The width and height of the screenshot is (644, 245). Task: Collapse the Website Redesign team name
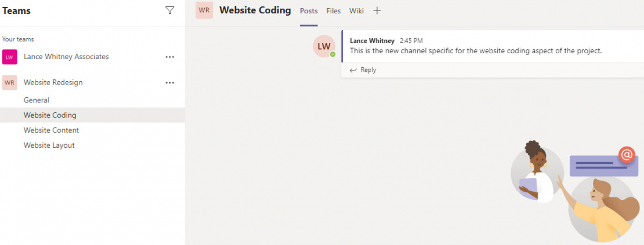(x=53, y=83)
